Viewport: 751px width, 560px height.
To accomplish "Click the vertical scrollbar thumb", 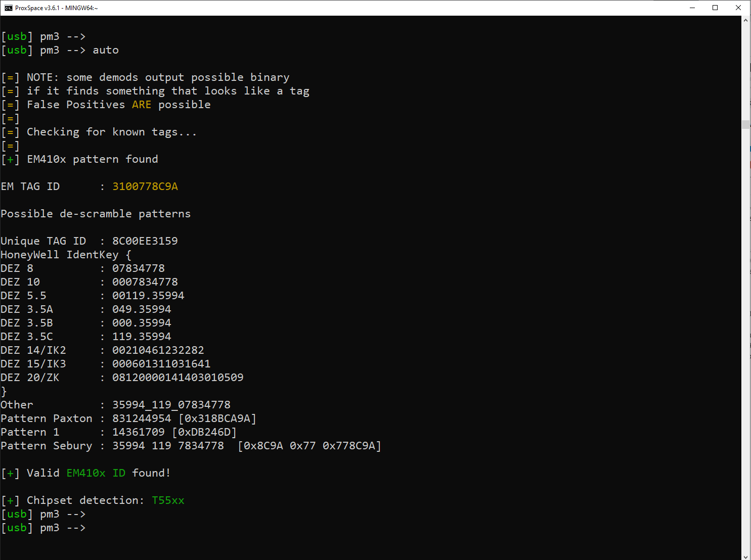I will tap(745, 125).
